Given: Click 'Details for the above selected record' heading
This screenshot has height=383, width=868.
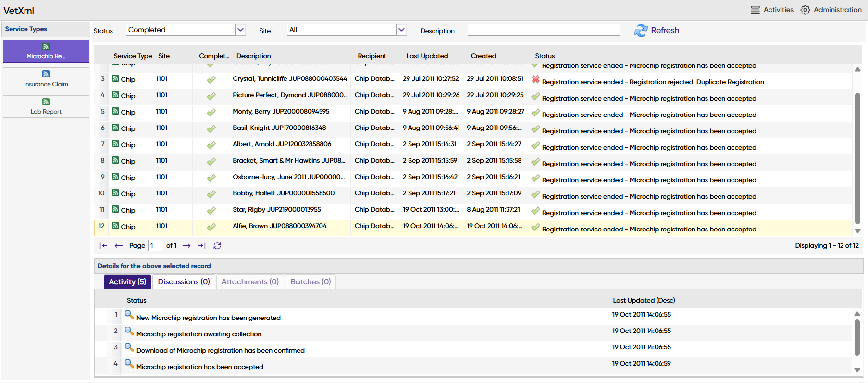Looking at the screenshot, I should pos(154,266).
